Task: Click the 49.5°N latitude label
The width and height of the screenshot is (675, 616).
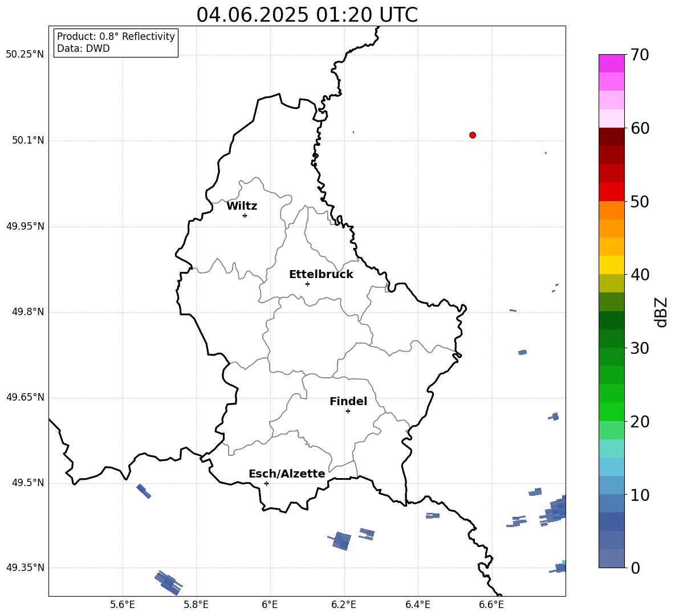Action: click(x=28, y=483)
